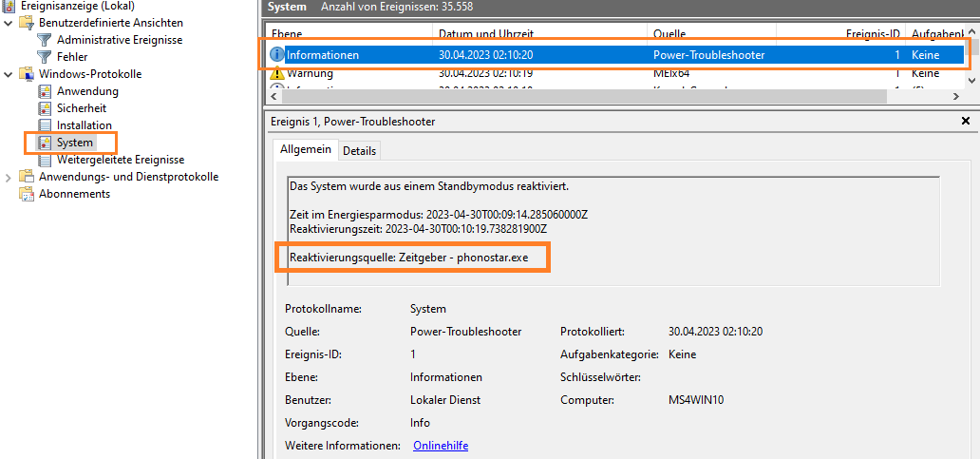This screenshot has height=459, width=980.
Task: Click the event list scroll-down arrow
Action: coord(971,80)
